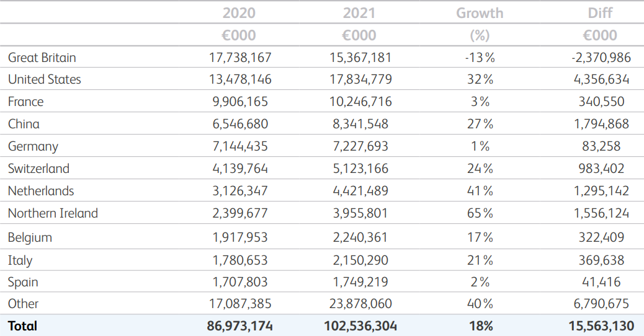This screenshot has height=336, width=644.
Task: Click France 2020 value 9,906,165
Action: (240, 101)
